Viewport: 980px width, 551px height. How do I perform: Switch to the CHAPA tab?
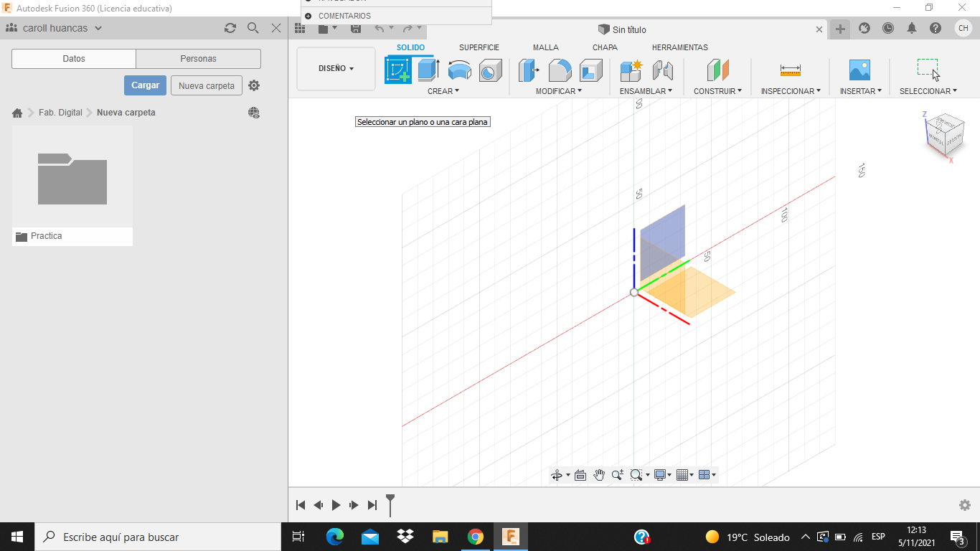[605, 47]
